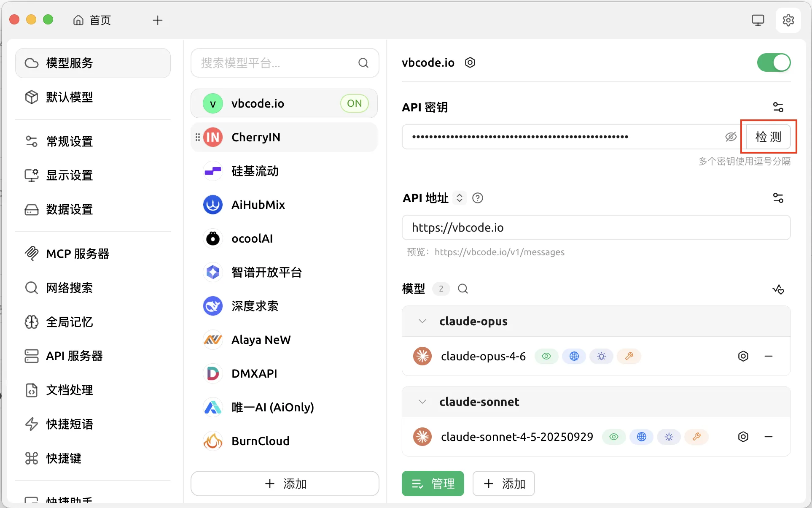Focus the 搜索模型平台 search field

coord(285,63)
